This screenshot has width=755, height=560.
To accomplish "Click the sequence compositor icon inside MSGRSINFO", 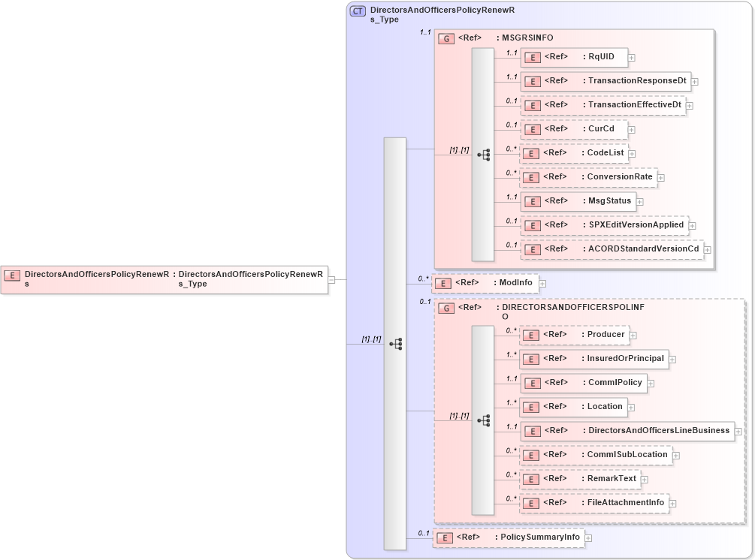I will [x=485, y=154].
